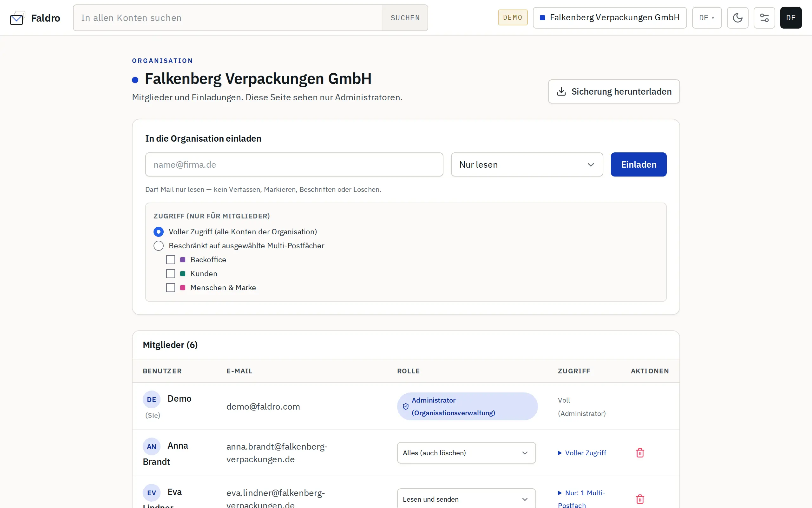Expand Nur: 1 Multi-Postfach access details

pos(581,498)
